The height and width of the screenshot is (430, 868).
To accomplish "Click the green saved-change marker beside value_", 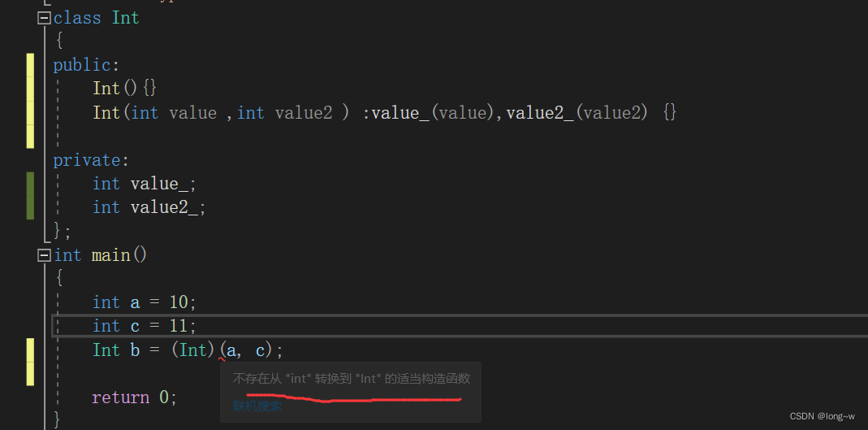I will (31, 185).
